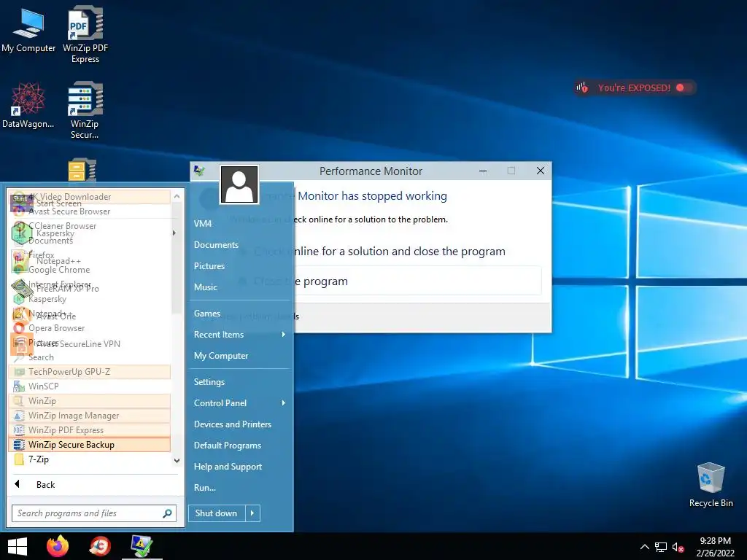Open the WinZip Secure Backup desktop shortcut
Image resolution: width=747 pixels, height=560 pixels.
(x=85, y=111)
